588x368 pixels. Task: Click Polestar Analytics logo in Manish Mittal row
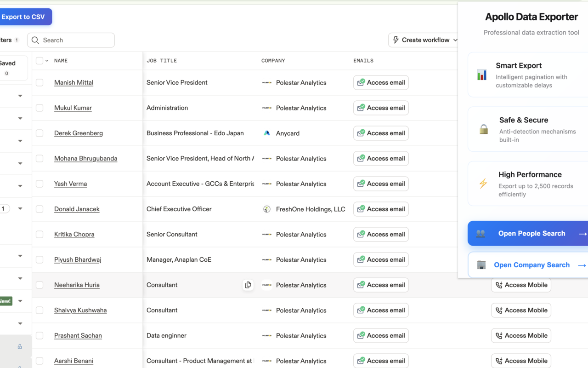[x=267, y=83]
